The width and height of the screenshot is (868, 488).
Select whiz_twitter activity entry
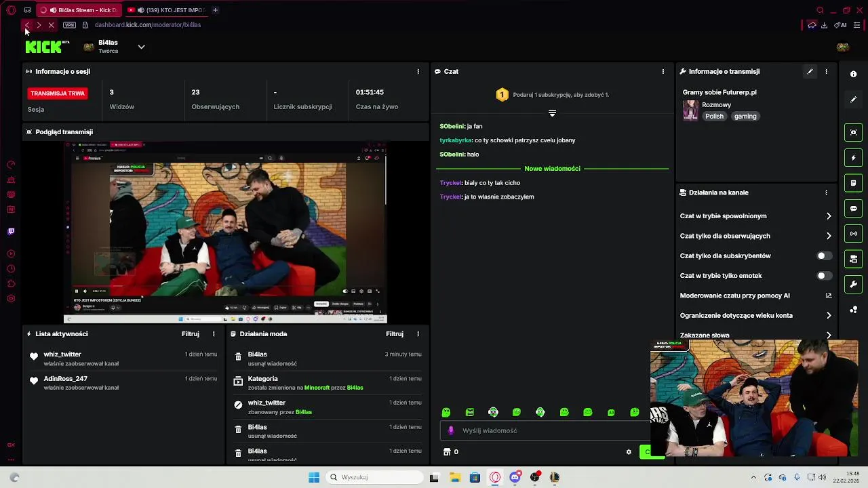(x=123, y=359)
